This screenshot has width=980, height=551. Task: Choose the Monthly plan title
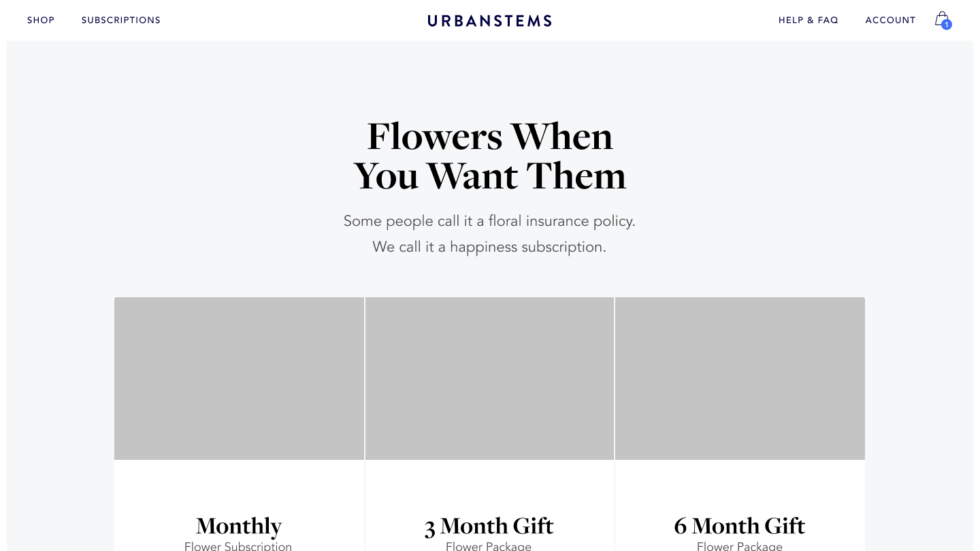[239, 526]
